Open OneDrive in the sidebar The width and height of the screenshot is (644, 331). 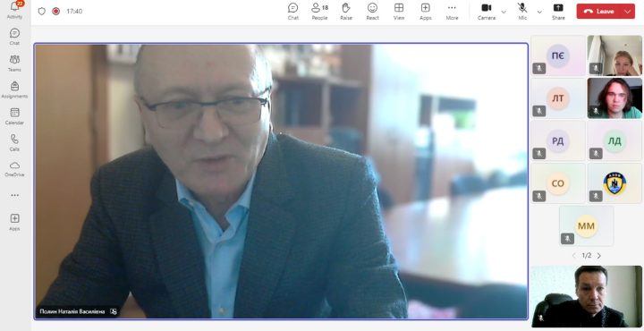15,169
